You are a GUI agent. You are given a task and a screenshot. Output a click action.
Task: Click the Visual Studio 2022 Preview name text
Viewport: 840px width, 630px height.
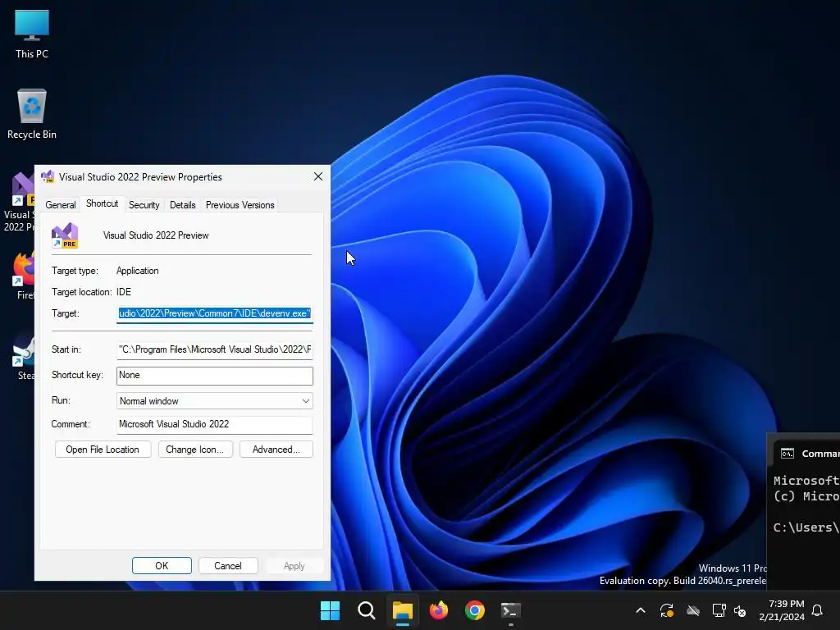156,235
